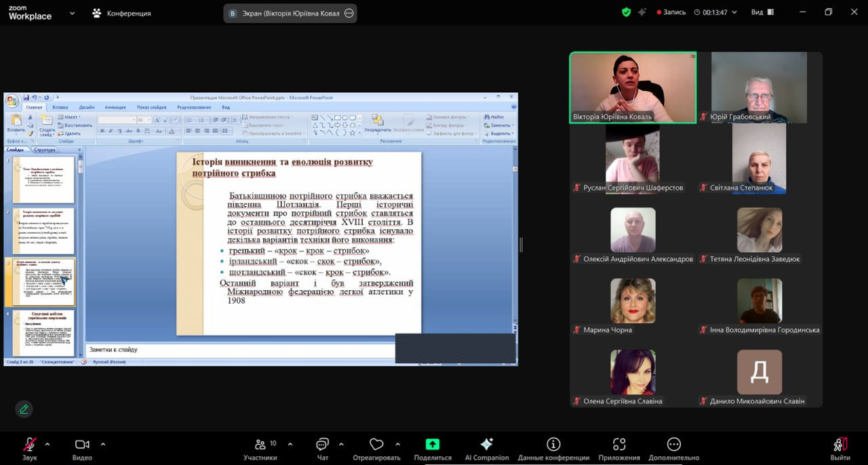Click the Выйти leave meeting button
868x465 pixels.
(x=840, y=449)
